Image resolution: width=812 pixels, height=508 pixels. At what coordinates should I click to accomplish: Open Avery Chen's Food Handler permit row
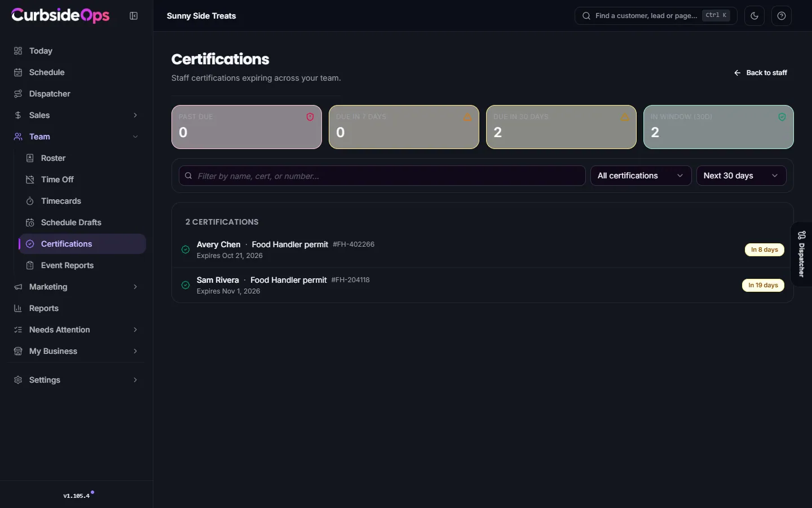pos(482,249)
